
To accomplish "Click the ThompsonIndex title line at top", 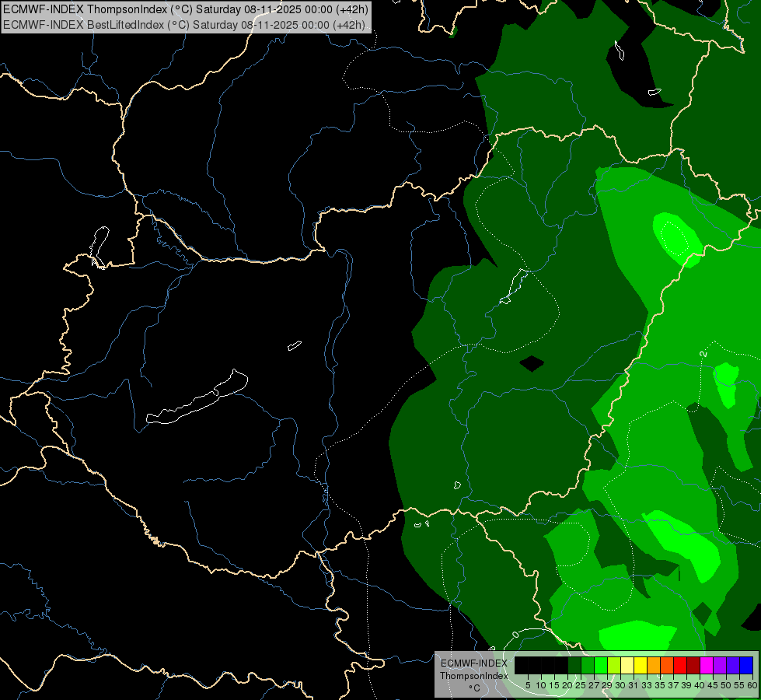I will [186, 9].
